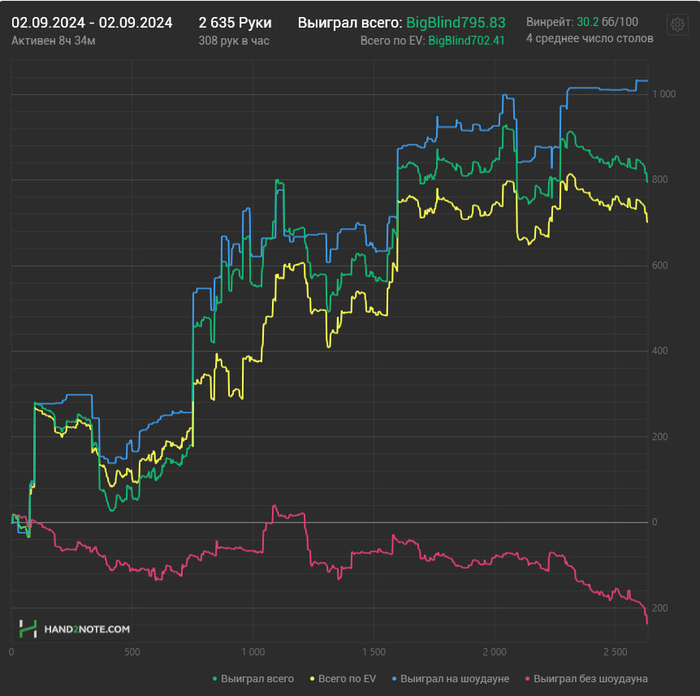Image resolution: width=700 pixels, height=696 pixels.
Task: Click the y-axis label "400"
Action: point(660,351)
